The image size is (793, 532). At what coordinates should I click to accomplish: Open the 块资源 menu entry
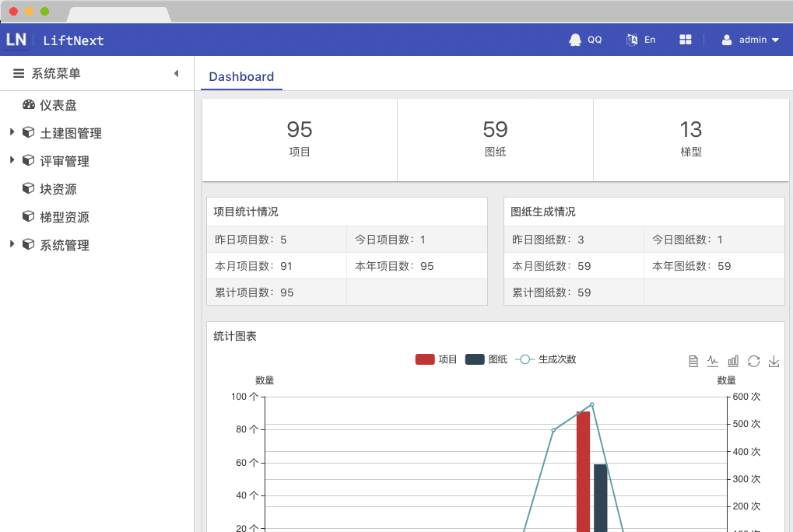point(58,189)
